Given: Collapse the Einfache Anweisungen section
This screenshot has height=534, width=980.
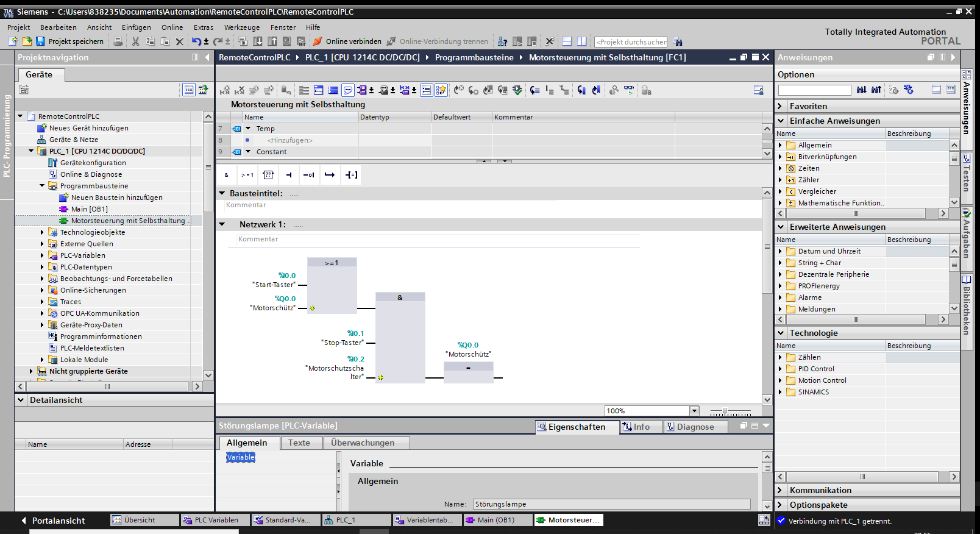Looking at the screenshot, I should click(780, 121).
